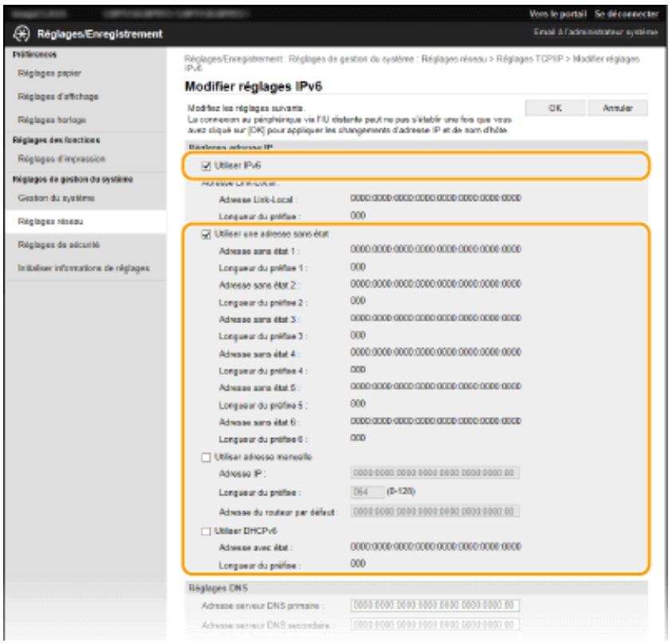Click the Adresse sans état 2 label
This screenshot has height=643, width=672.
258,286
